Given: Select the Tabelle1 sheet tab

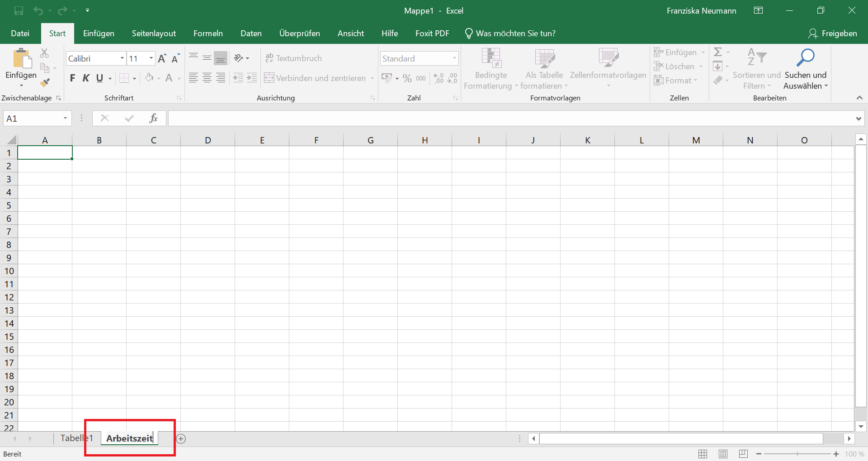Looking at the screenshot, I should click(76, 438).
